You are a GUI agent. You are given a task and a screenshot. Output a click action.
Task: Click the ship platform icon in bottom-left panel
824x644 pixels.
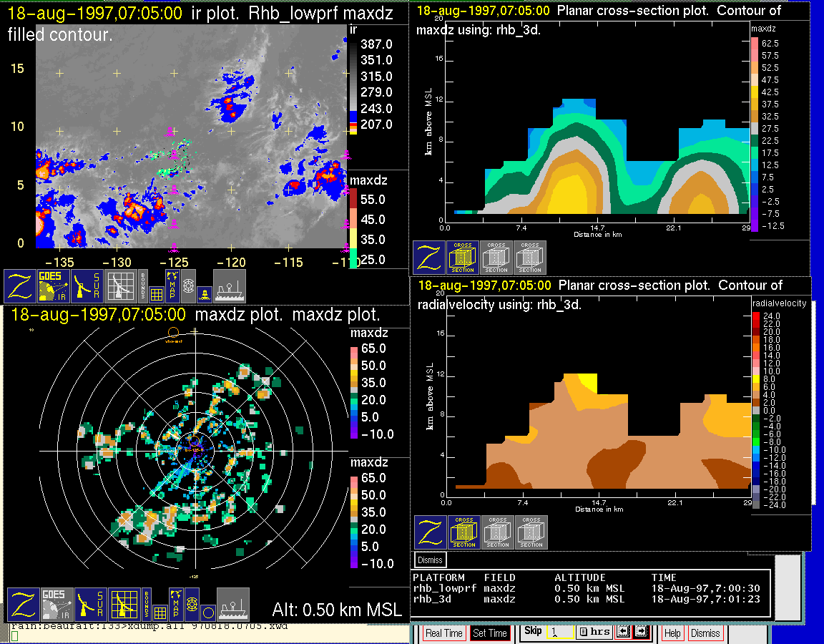point(232,605)
